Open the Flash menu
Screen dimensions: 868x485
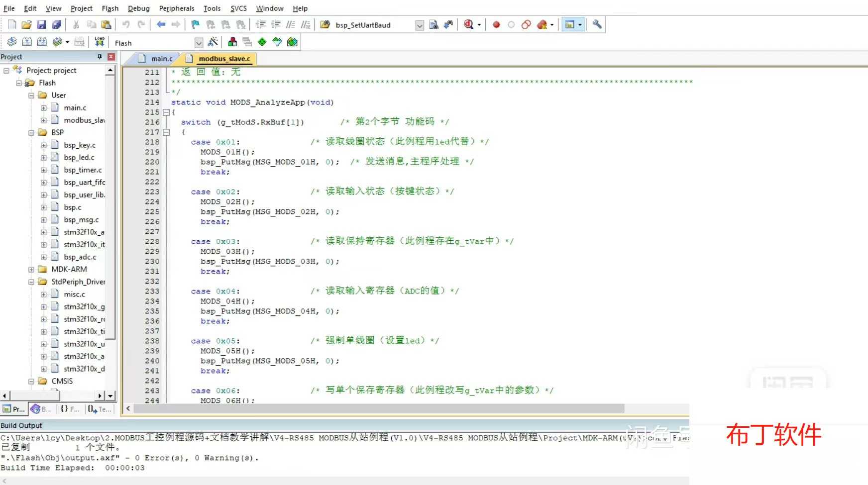click(x=110, y=8)
